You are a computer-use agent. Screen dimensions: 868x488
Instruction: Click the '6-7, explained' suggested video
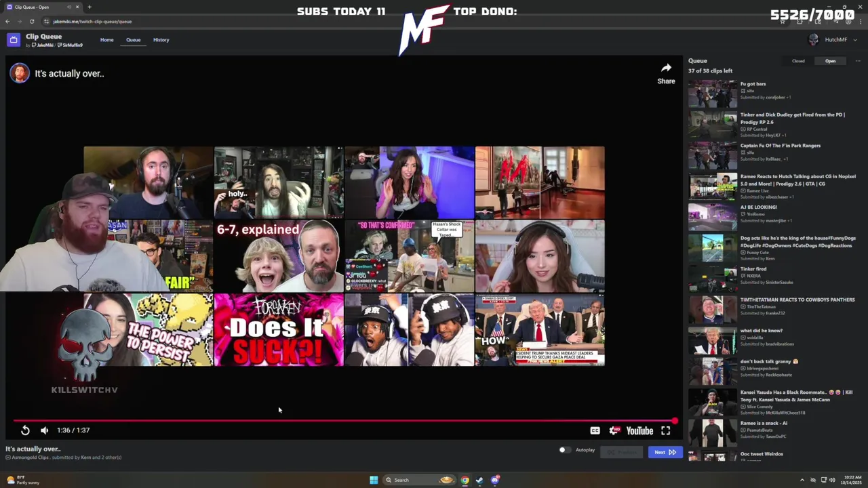click(x=279, y=256)
